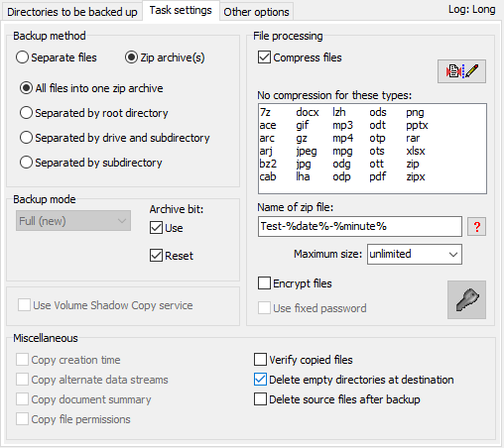Open the Maximum size dropdown
Screen dimensions: 504x448
pos(415,254)
